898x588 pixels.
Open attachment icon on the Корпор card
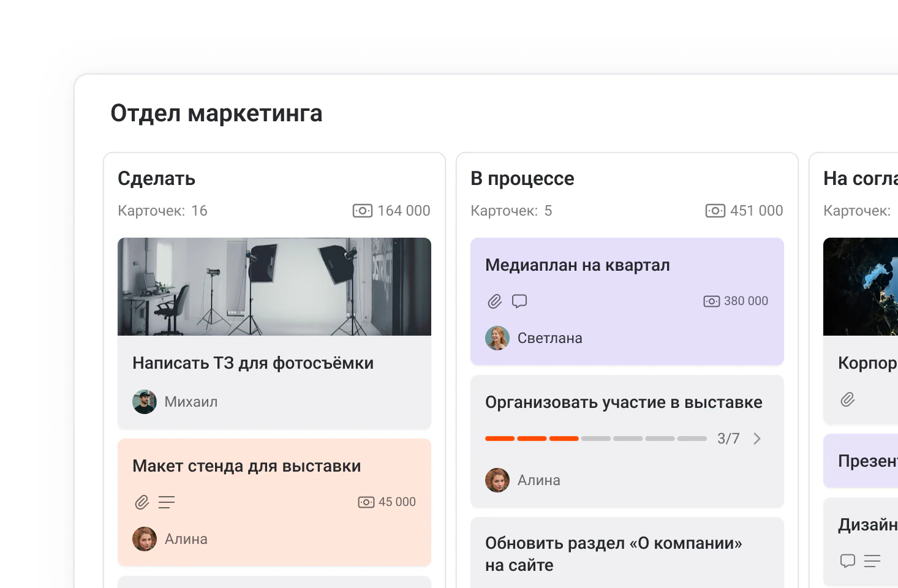[848, 399]
